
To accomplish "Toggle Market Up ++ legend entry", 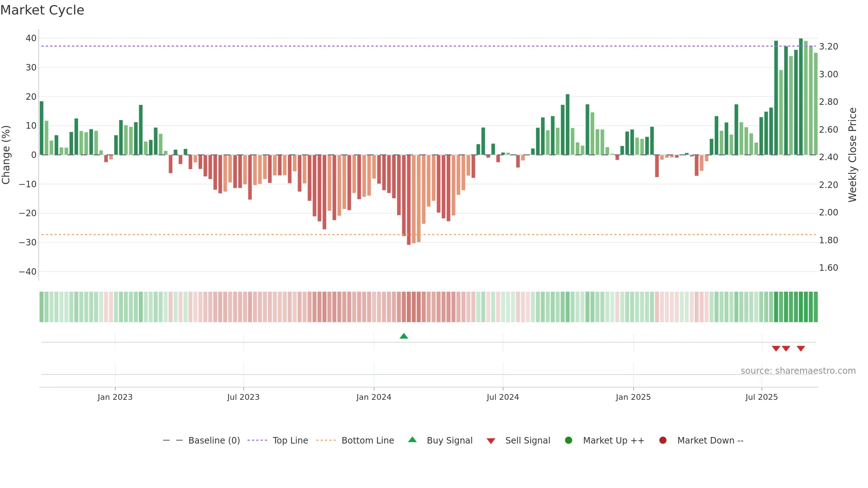I will [604, 440].
